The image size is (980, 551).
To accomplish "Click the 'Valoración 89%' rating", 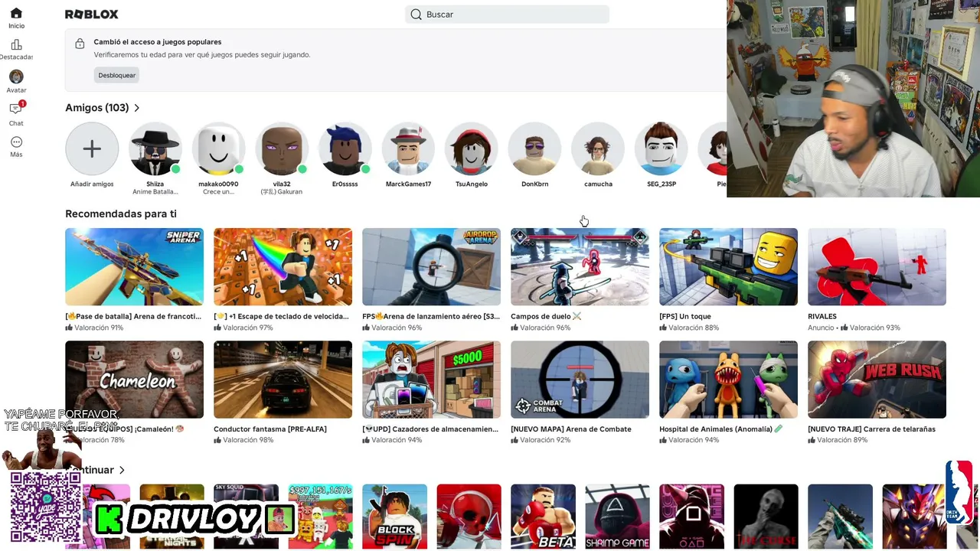I will (838, 440).
